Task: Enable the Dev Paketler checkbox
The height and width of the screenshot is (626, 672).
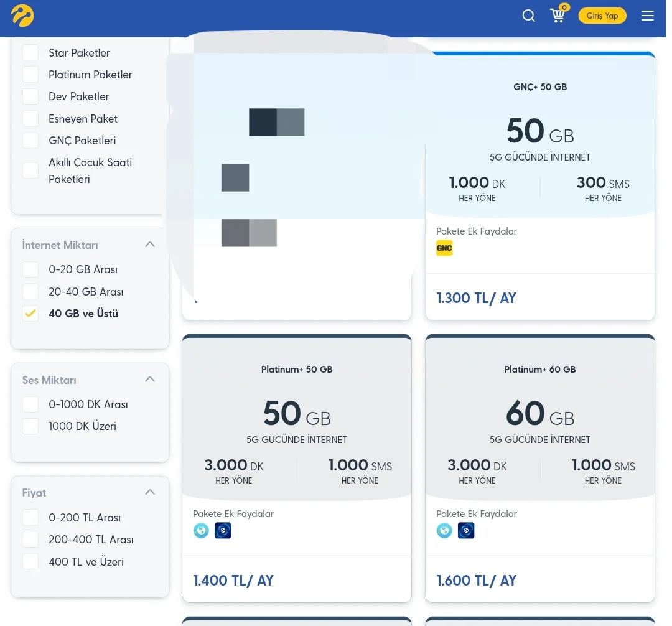Action: click(x=30, y=96)
